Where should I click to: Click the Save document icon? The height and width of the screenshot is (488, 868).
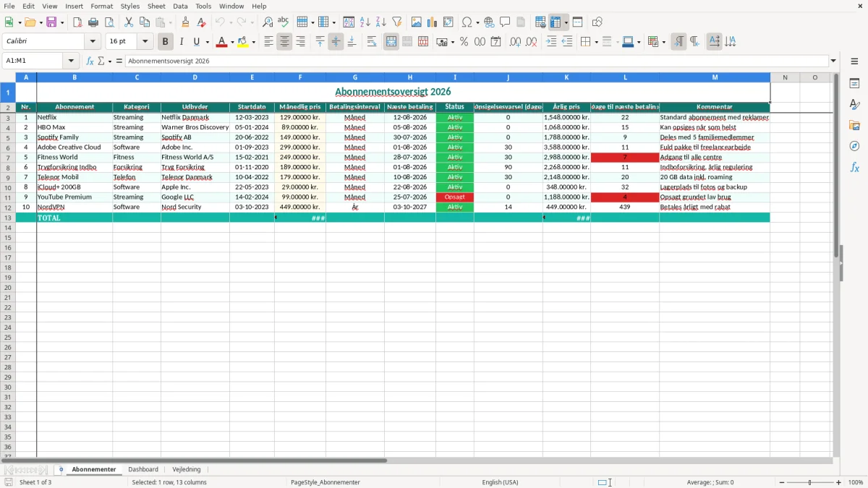tap(51, 22)
